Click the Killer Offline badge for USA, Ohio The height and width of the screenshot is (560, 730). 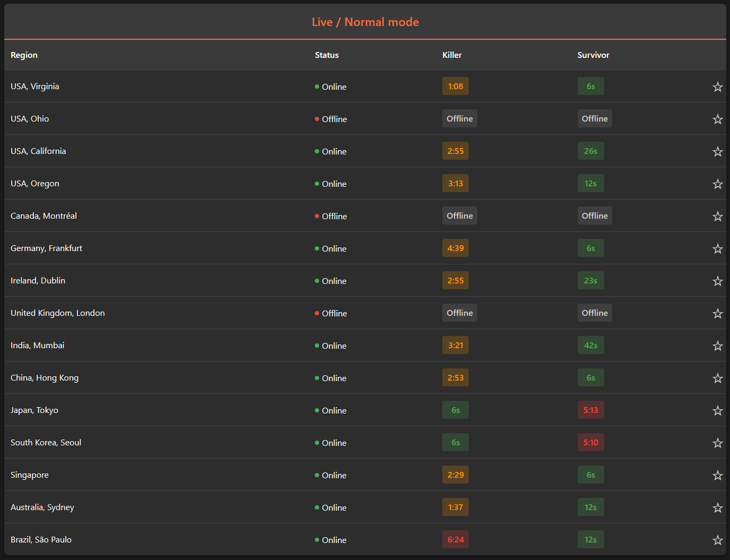coord(460,119)
